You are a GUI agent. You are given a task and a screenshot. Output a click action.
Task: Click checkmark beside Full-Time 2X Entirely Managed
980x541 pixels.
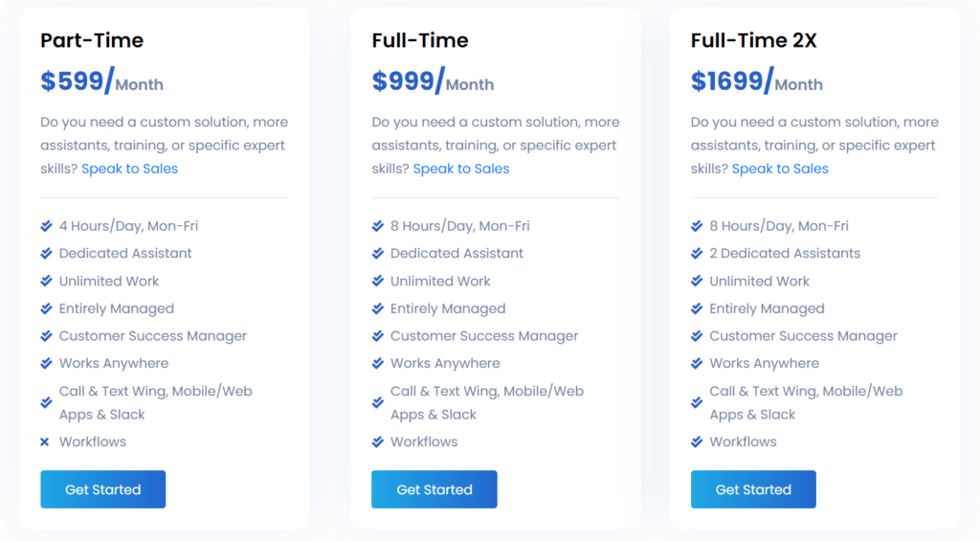697,309
